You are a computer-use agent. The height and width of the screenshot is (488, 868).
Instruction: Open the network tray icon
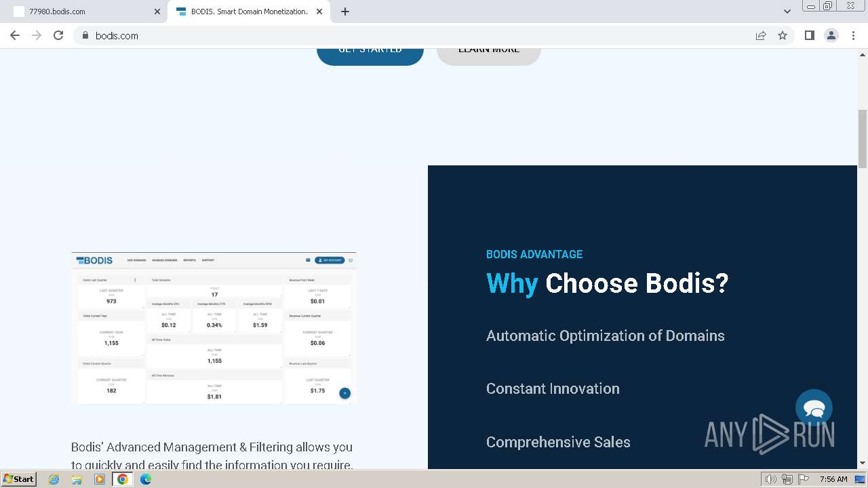click(x=787, y=479)
